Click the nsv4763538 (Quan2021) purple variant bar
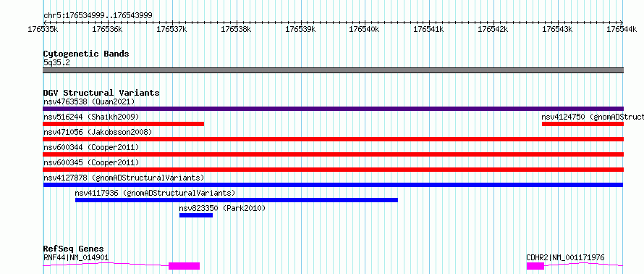The width and height of the screenshot is (644, 274). [333, 109]
